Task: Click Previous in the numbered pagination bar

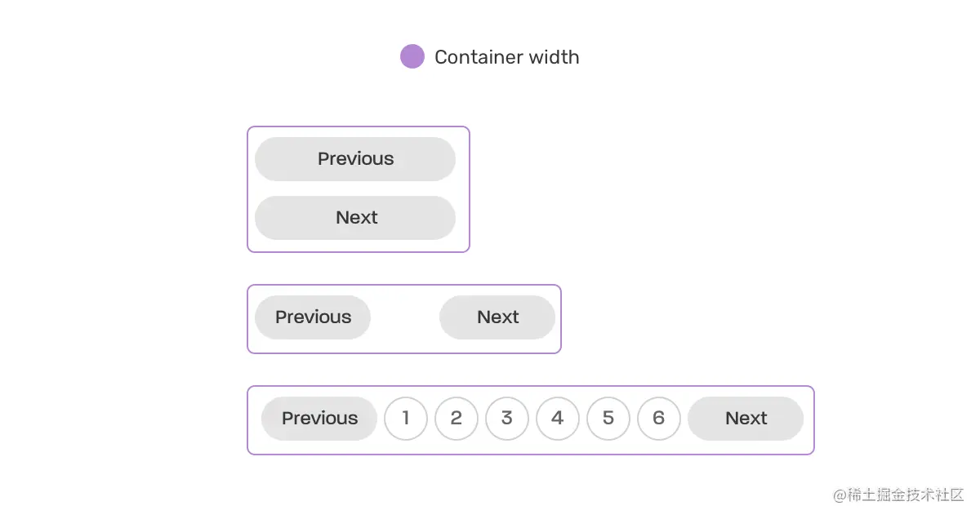Action: pos(319,419)
